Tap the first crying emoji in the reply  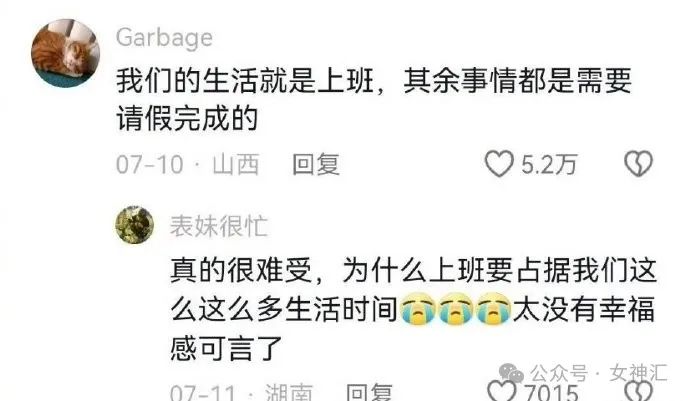418,309
